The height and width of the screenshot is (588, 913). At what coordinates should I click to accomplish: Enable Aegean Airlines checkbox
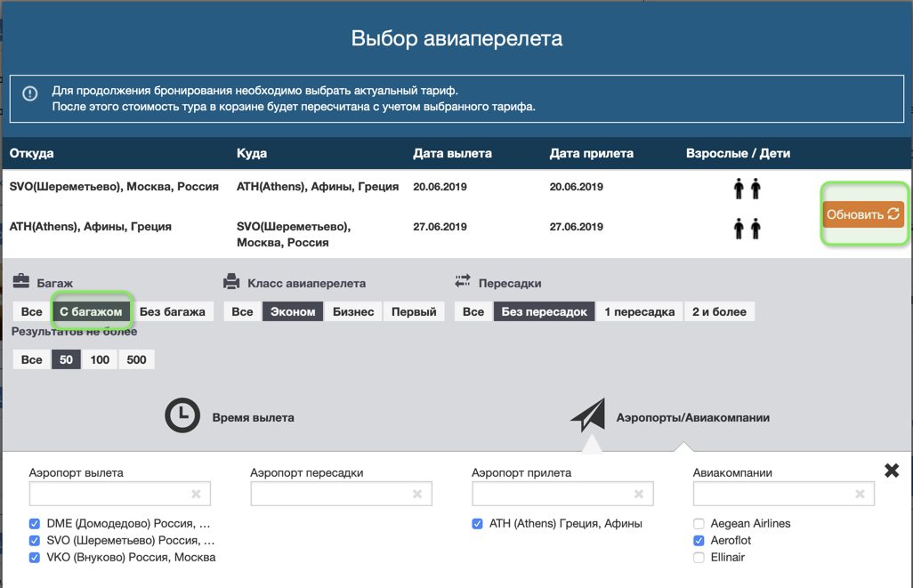[x=699, y=524]
